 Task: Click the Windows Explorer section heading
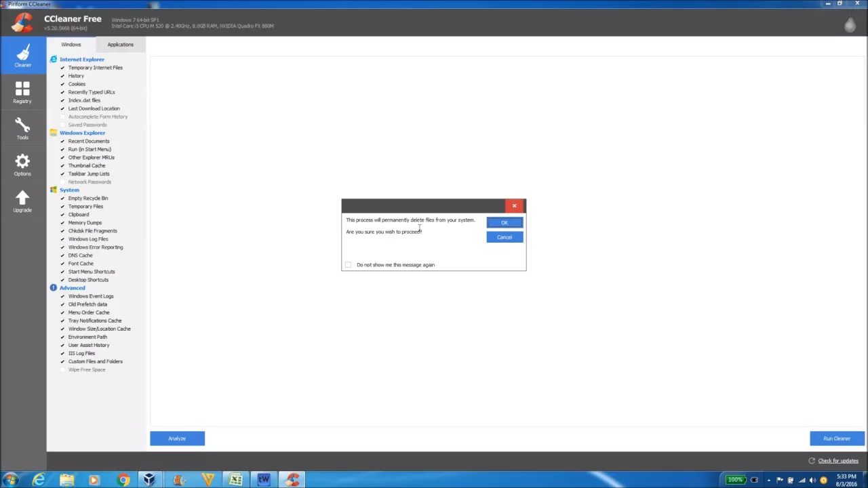tap(82, 133)
